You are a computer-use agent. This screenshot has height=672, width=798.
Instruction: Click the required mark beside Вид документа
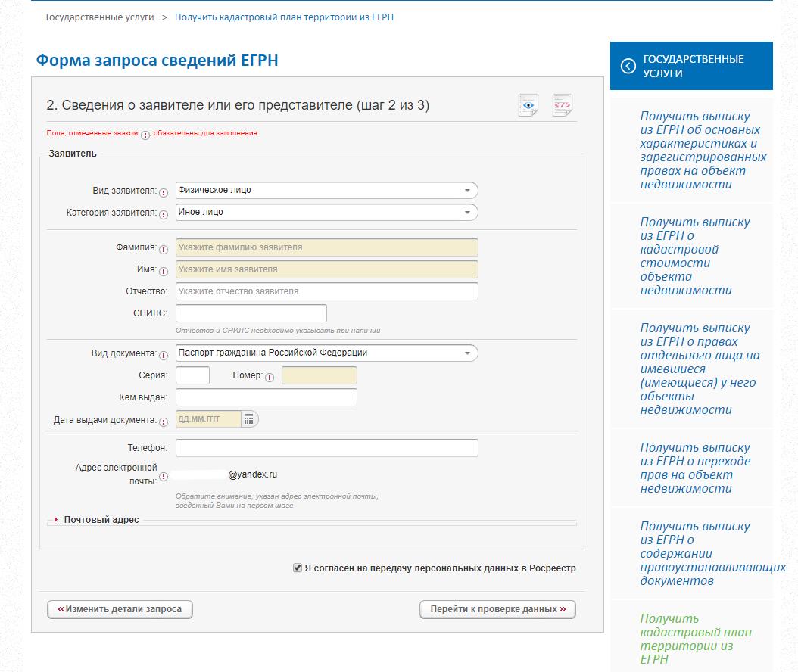click(164, 355)
